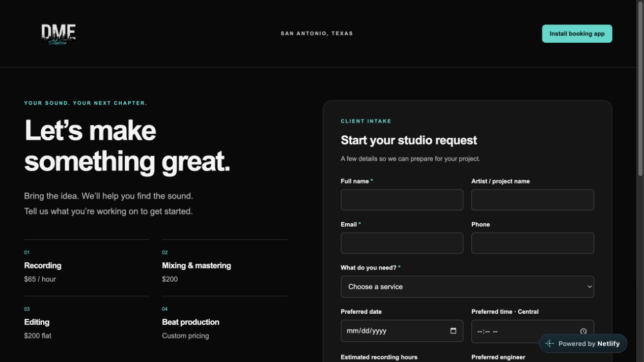Click the Mixing & mastering heading
This screenshot has width=644, height=362.
click(x=197, y=265)
